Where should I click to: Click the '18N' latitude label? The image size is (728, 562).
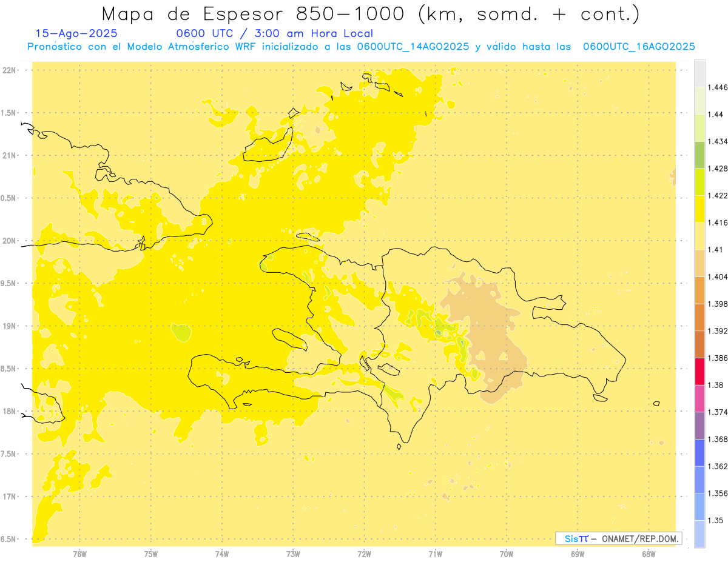tap(10, 411)
